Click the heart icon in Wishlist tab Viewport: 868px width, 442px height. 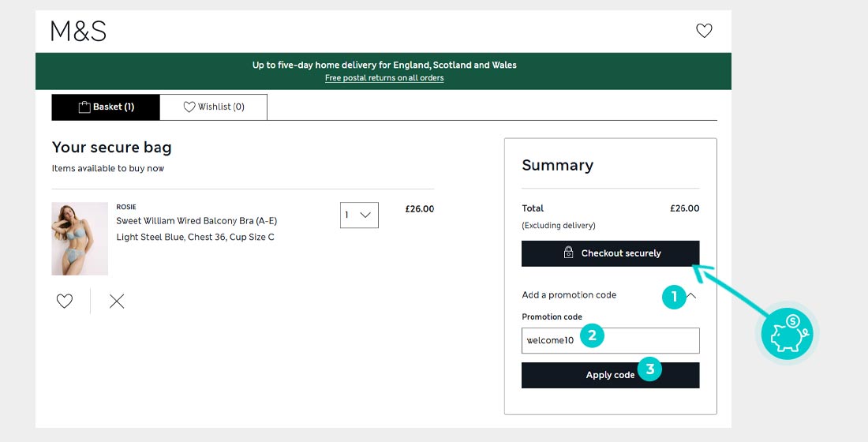point(189,107)
